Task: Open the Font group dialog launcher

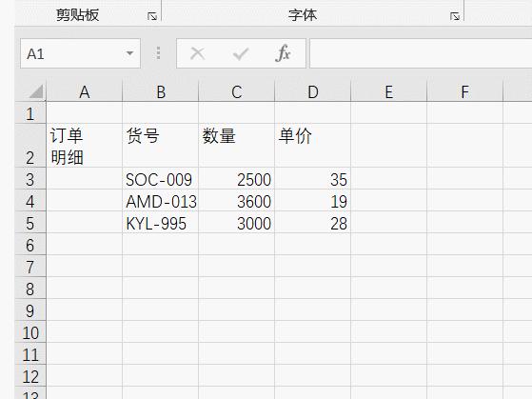Action: click(x=455, y=16)
